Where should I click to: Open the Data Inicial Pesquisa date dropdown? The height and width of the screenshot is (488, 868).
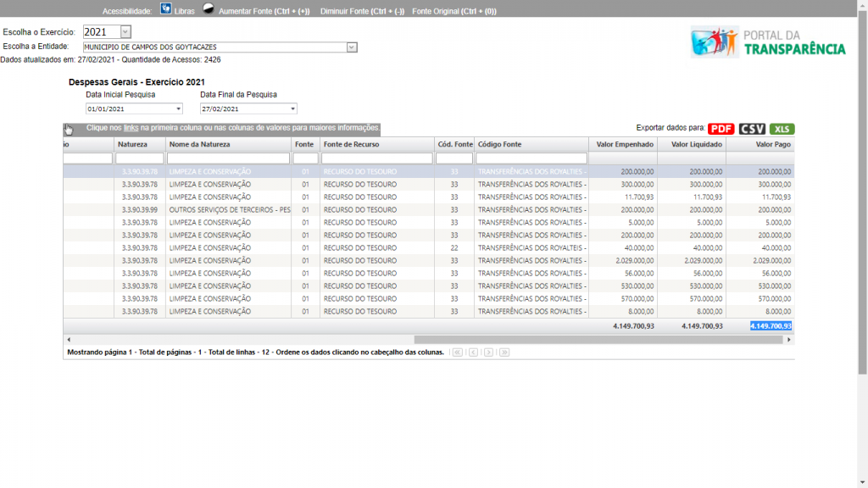click(178, 109)
